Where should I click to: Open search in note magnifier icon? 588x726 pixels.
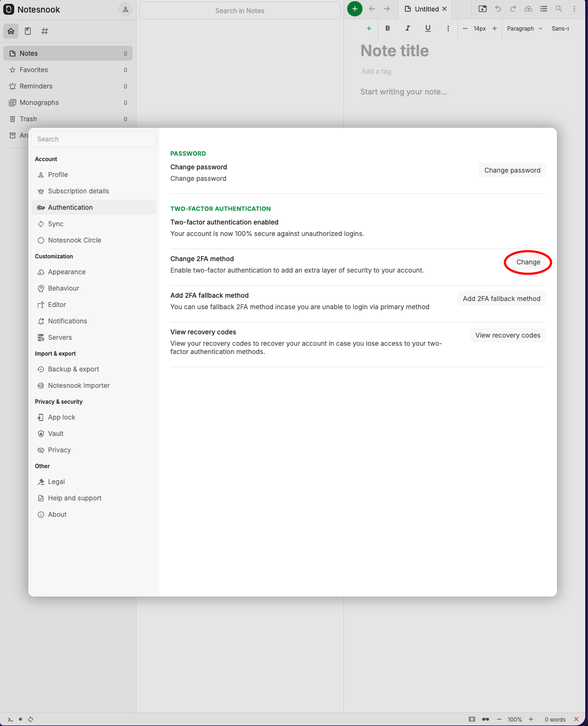(559, 9)
